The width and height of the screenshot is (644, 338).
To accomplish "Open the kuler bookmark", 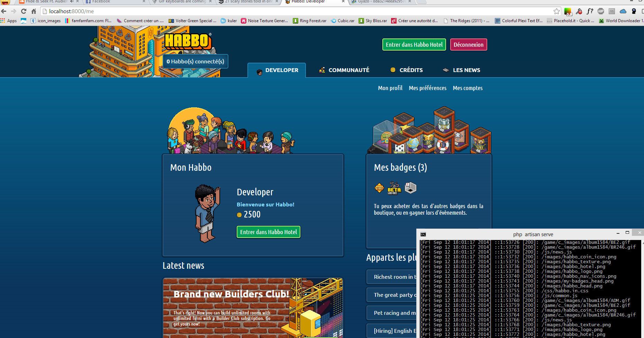I will [x=229, y=21].
